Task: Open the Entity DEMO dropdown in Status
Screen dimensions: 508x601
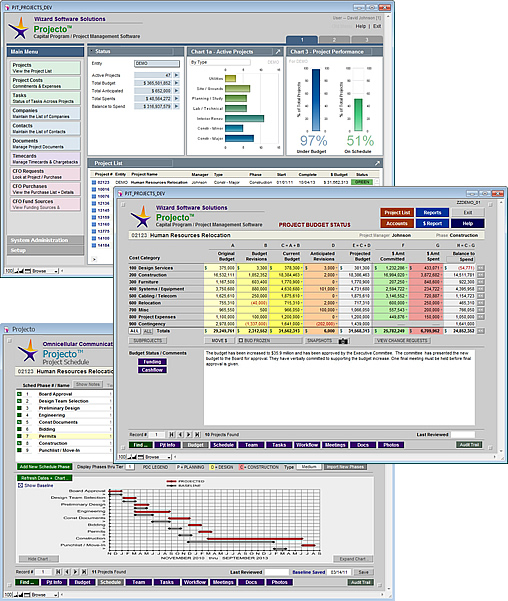Action: tap(157, 64)
